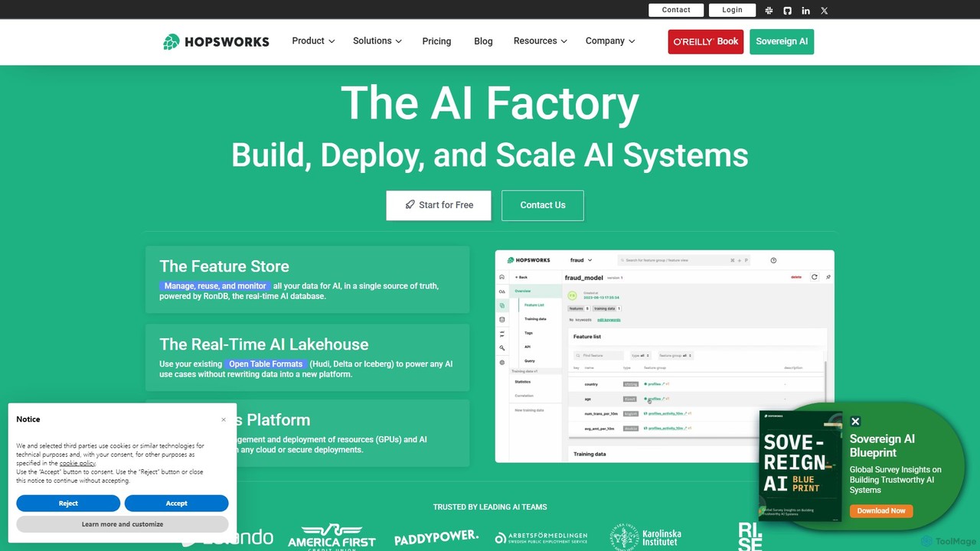Expand the Solutions menu

(x=377, y=41)
